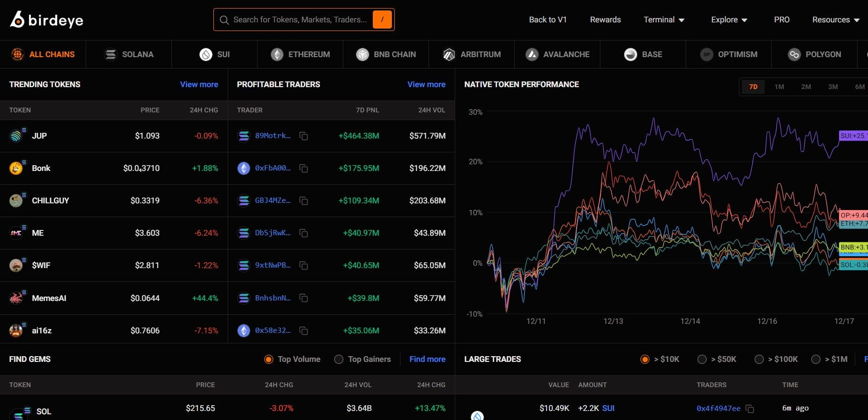Click the slash shortcut icon in search

click(x=382, y=20)
